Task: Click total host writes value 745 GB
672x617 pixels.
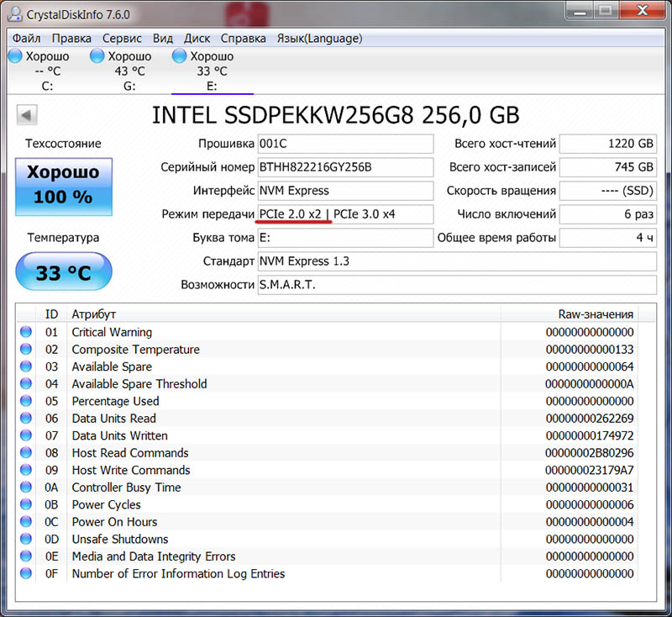Action: pos(607,167)
